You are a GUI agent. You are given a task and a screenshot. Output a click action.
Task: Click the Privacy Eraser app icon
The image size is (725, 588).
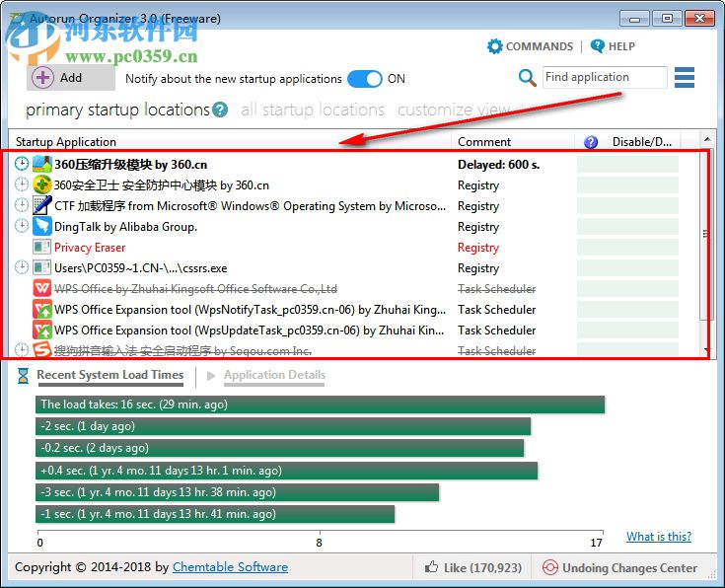tap(42, 247)
